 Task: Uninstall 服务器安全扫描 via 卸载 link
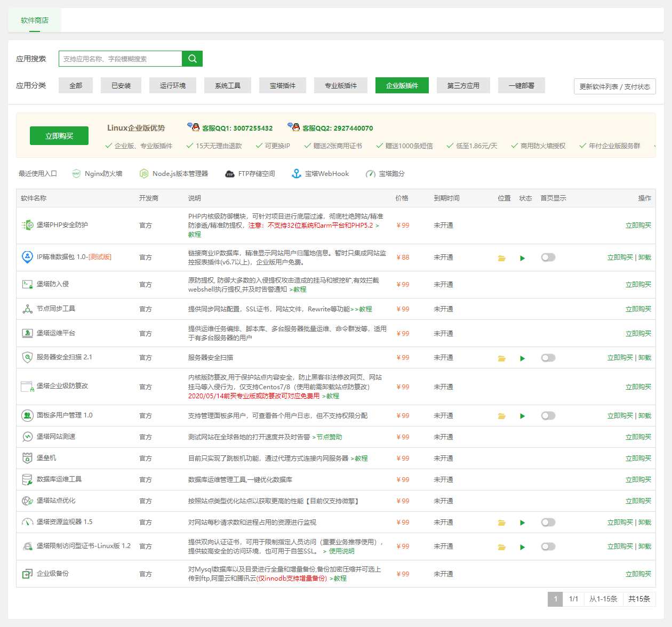(645, 358)
